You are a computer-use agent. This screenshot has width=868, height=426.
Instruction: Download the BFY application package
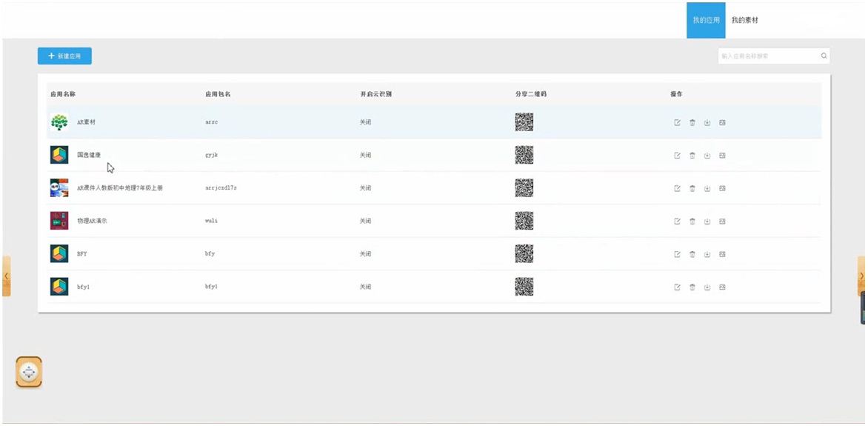click(707, 254)
